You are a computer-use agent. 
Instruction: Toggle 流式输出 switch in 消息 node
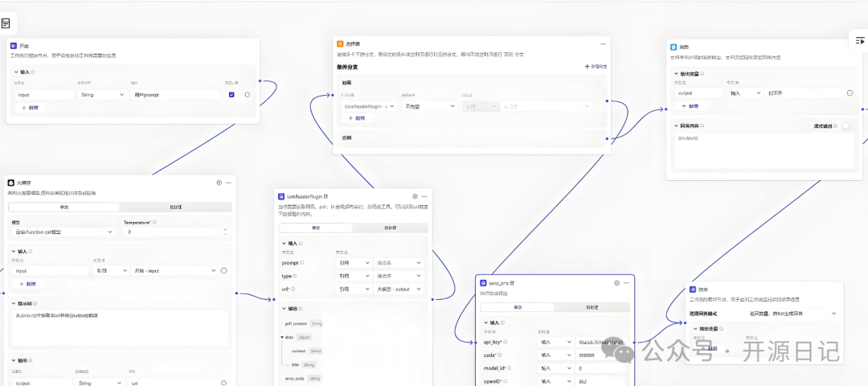coord(845,125)
